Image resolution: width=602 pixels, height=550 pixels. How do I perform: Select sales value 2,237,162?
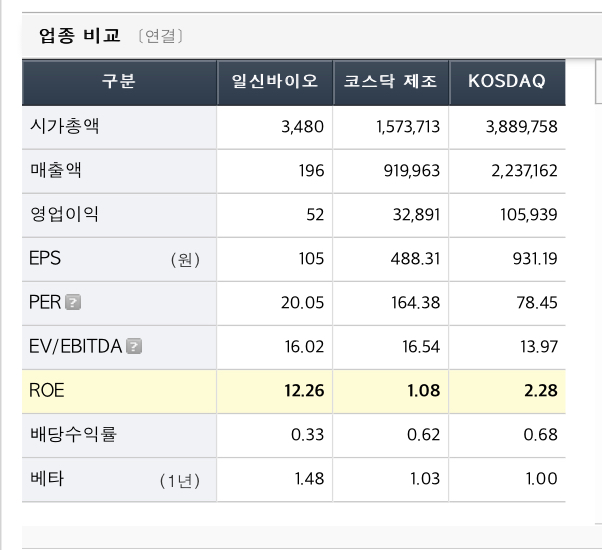[524, 171]
